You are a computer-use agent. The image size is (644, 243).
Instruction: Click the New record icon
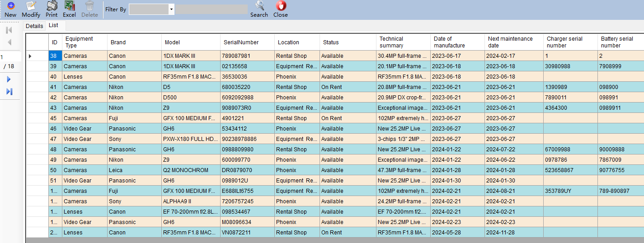[x=10, y=6]
